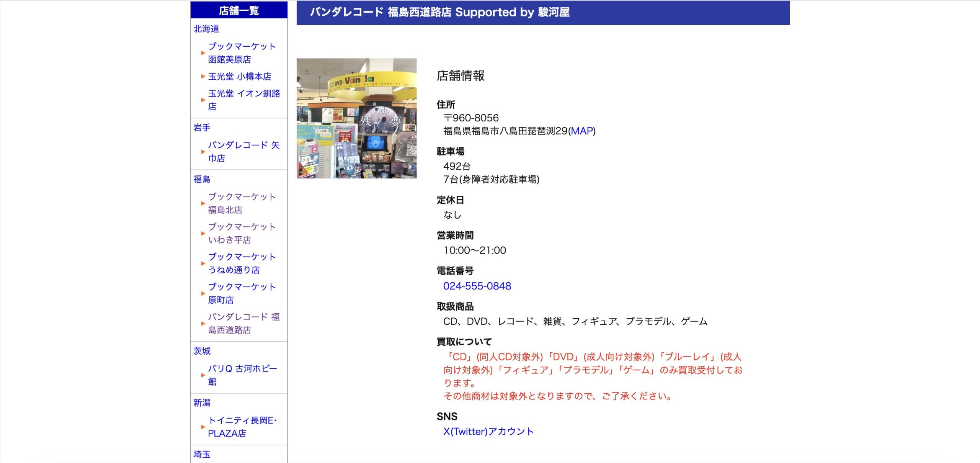Call phone number 024-555-0848

click(x=477, y=286)
